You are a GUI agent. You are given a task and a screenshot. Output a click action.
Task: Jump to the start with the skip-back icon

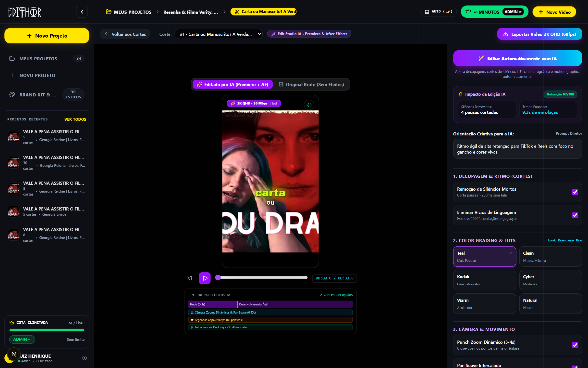[x=189, y=278]
